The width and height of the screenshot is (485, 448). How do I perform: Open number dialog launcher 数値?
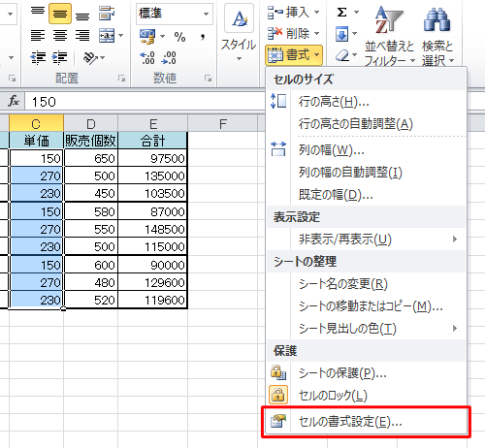pyautogui.click(x=208, y=78)
